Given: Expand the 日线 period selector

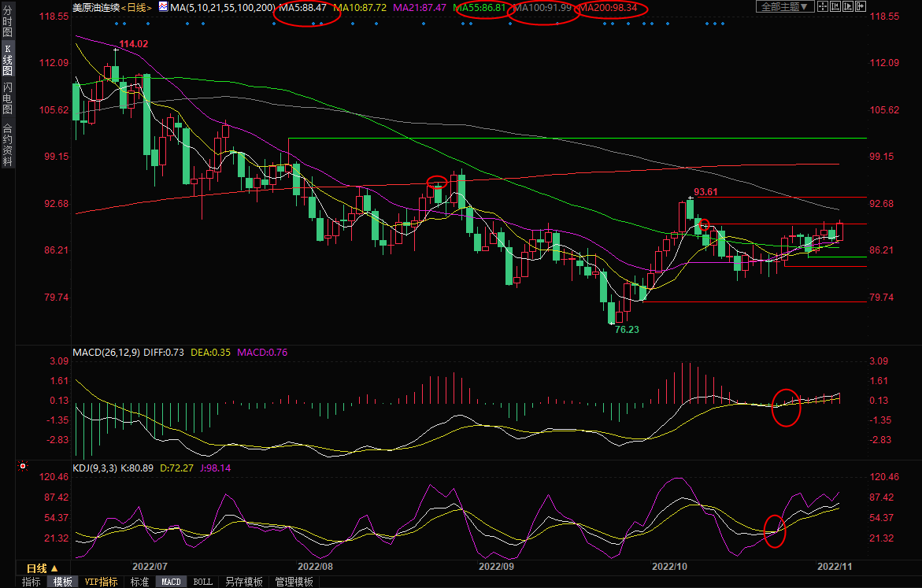Looking at the screenshot, I should [x=42, y=568].
